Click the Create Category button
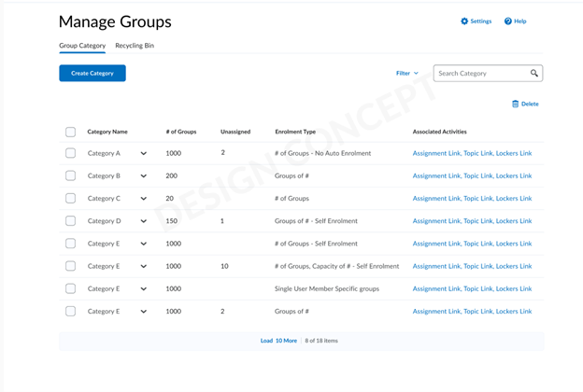This screenshot has height=392, width=583. pos(92,73)
